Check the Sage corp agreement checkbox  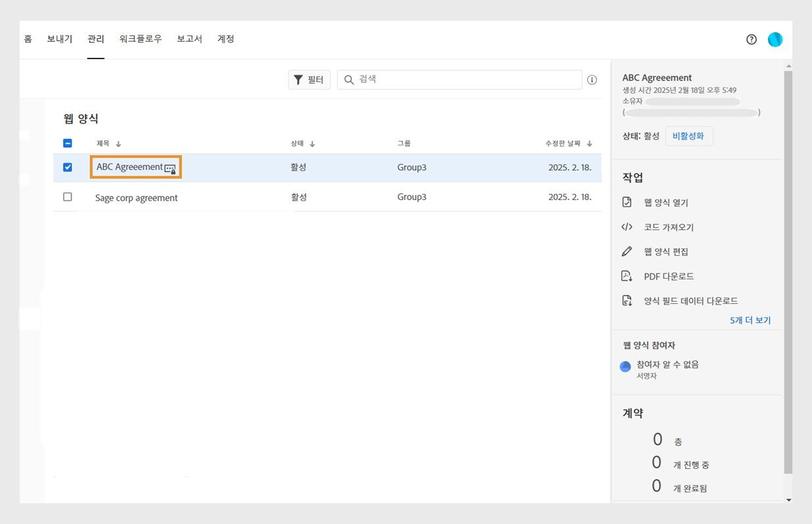coord(67,197)
